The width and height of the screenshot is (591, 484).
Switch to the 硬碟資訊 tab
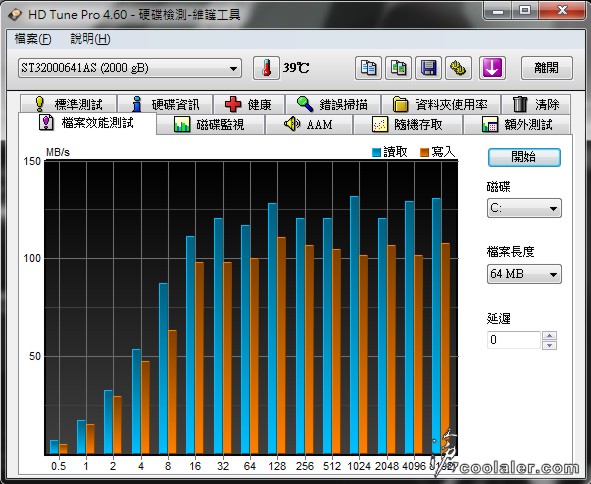[165, 104]
